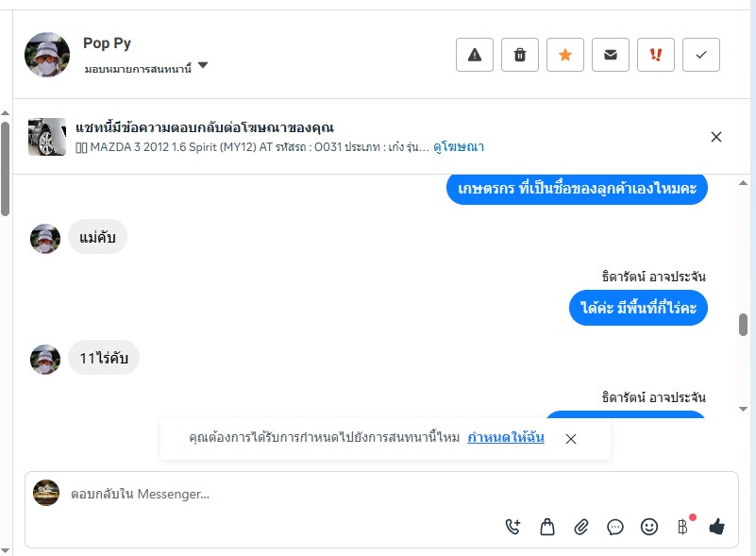
Task: Open saved replies speech bubble icon
Action: pos(615,527)
